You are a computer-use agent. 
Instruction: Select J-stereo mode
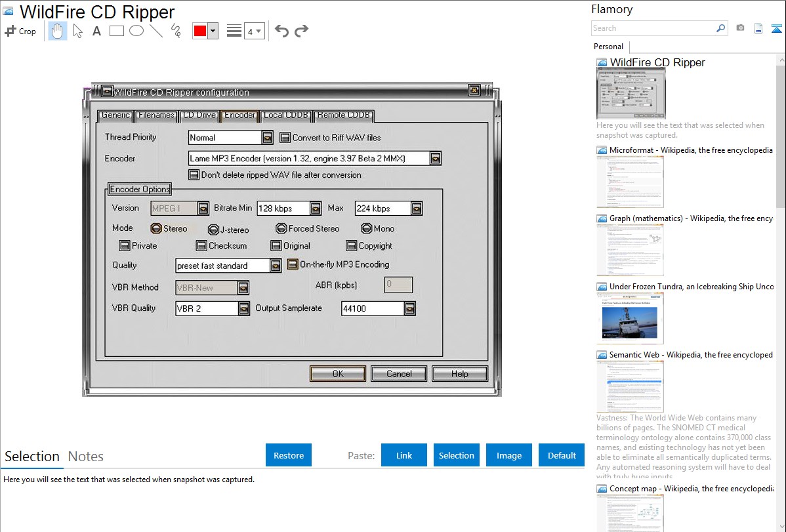tap(213, 230)
